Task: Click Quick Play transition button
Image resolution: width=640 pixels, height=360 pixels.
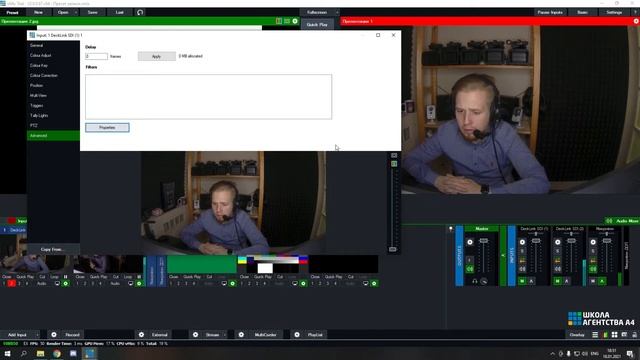Action: [x=317, y=24]
